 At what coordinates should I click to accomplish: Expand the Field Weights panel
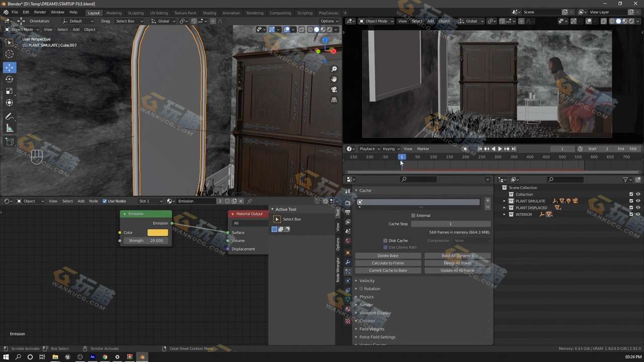click(x=372, y=329)
